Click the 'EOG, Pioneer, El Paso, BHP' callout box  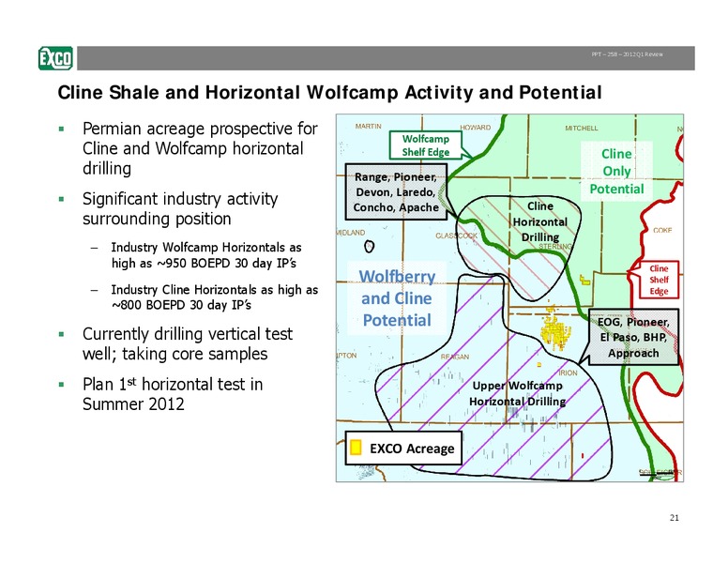[633, 337]
